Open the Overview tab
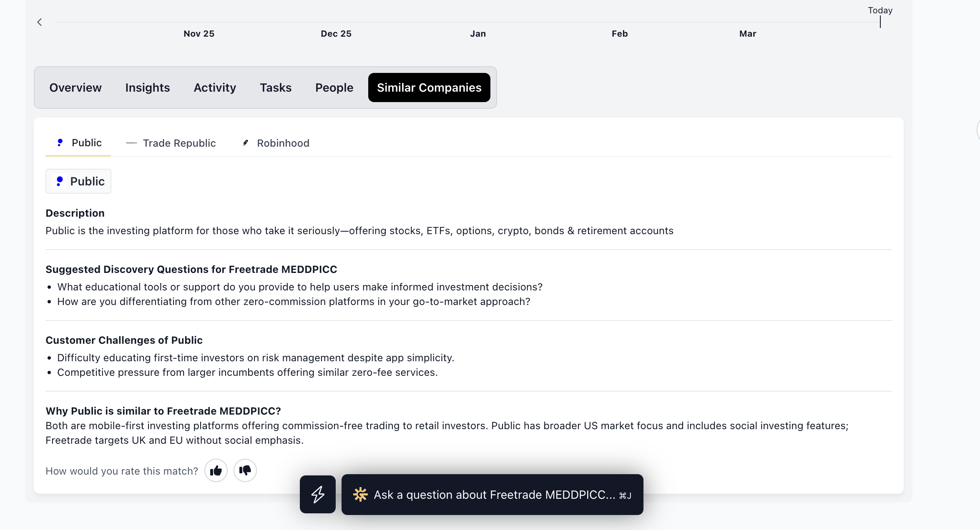Viewport: 980px width, 530px height. click(75, 87)
